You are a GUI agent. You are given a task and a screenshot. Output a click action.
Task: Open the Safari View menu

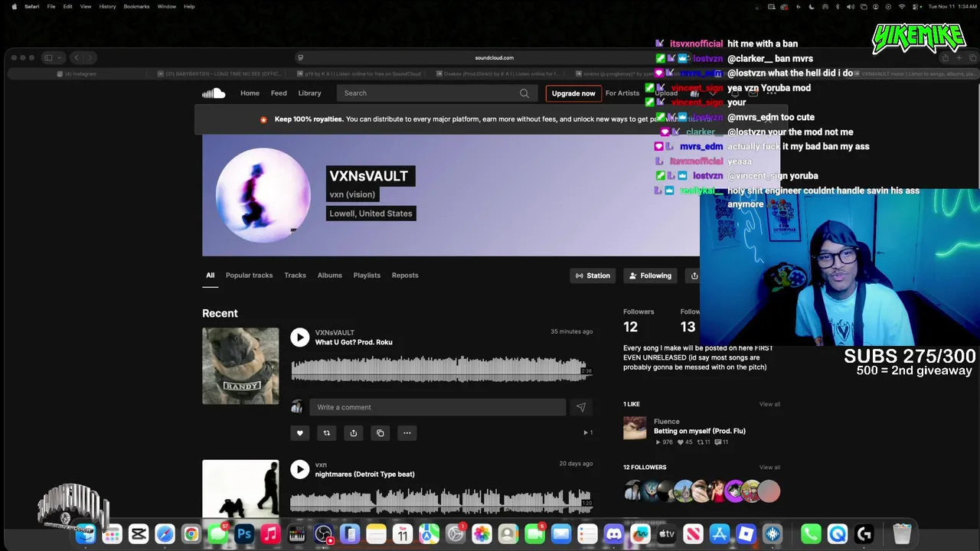click(86, 6)
